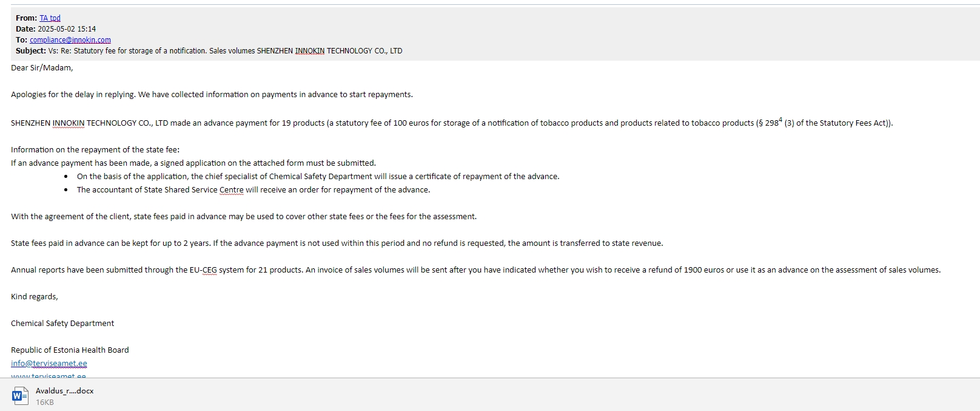The height and width of the screenshot is (411, 980).
Task: Open the Word document attachment icon
Action: (19, 396)
